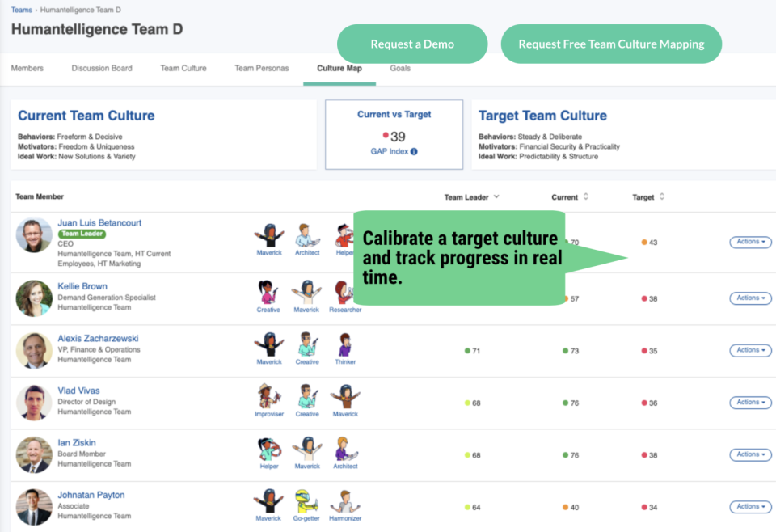Click Alexis Zacharzewski's Thinker persona icon
The image size is (776, 532).
(345, 345)
